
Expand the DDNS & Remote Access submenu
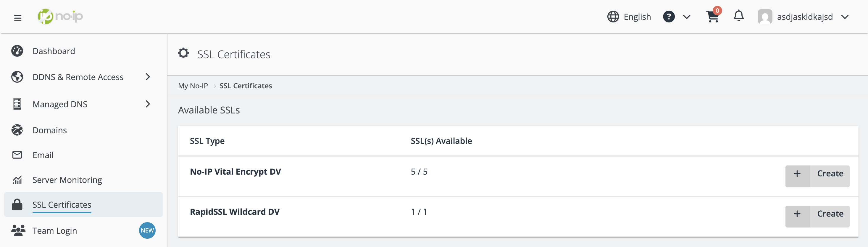point(148,77)
